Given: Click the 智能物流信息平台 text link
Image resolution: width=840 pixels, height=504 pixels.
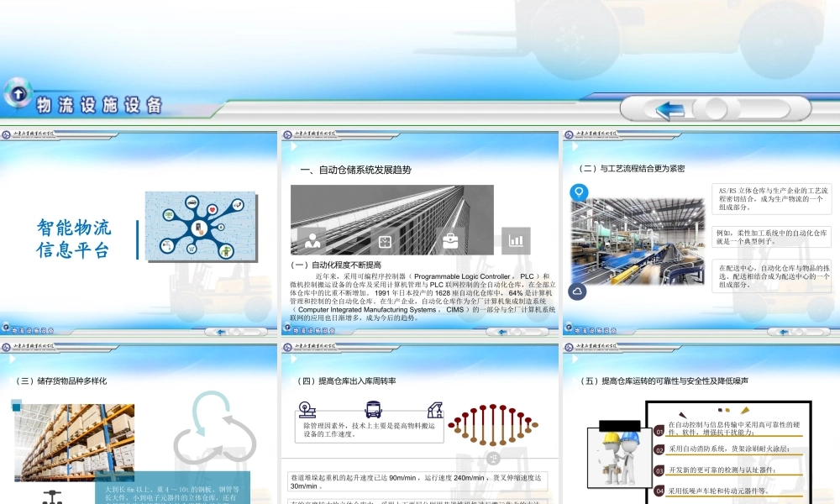Looking at the screenshot, I should pos(74,239).
